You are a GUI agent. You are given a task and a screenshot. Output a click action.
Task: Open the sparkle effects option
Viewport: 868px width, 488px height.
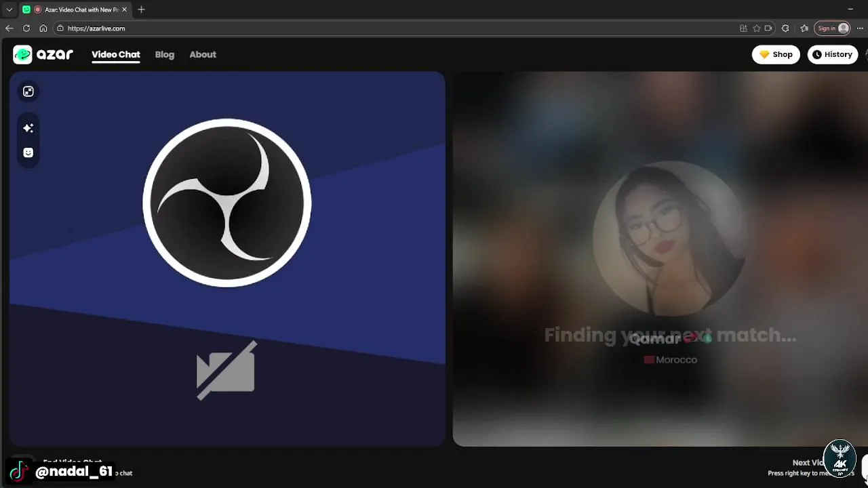pyautogui.click(x=28, y=127)
